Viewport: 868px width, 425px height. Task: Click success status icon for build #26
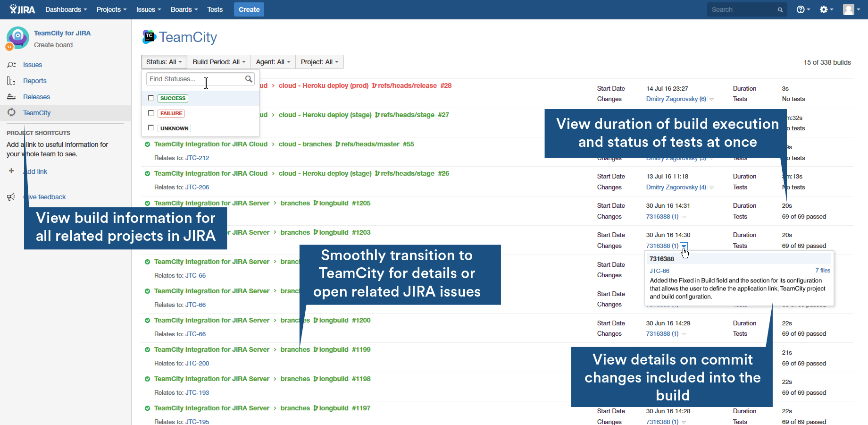pos(147,173)
